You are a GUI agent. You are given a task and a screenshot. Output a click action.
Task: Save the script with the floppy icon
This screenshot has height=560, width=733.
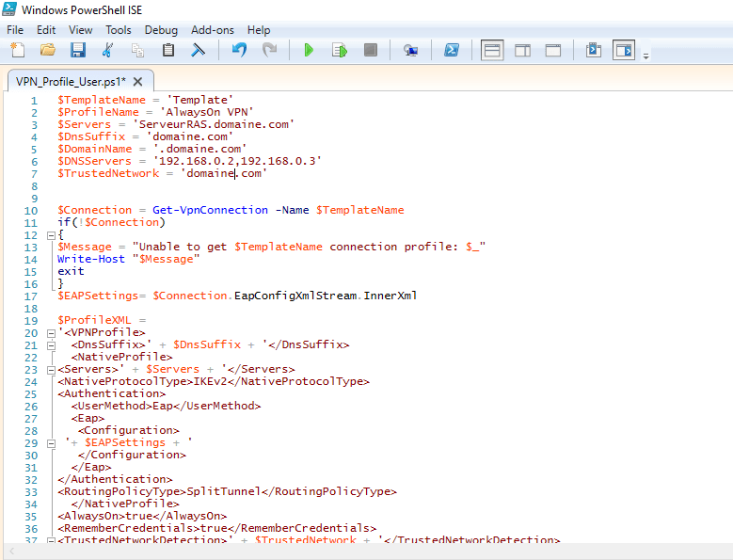coord(77,50)
